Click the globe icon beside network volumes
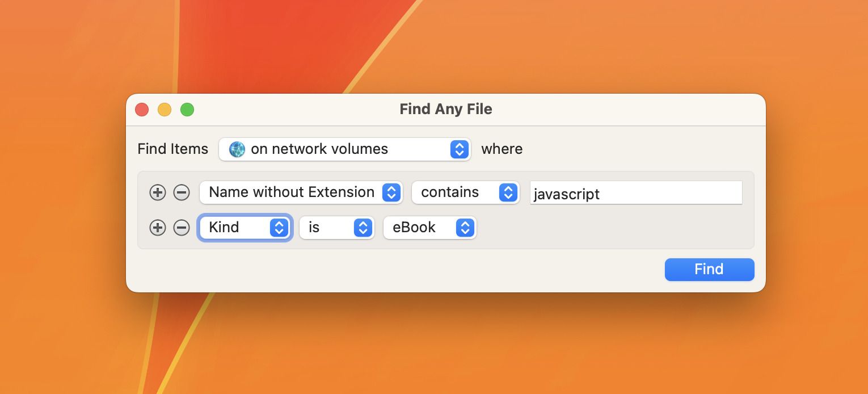 click(x=237, y=149)
